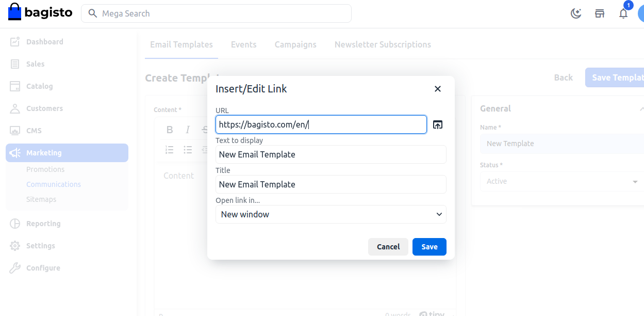This screenshot has width=644, height=316.
Task: Click the Text to display field
Action: [331, 154]
